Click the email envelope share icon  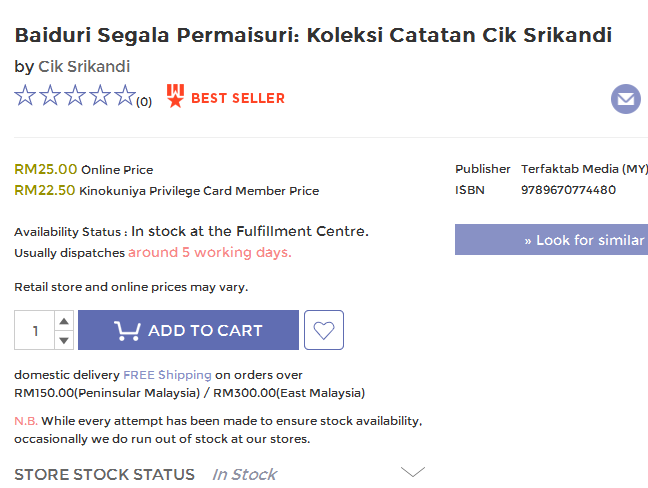click(626, 99)
